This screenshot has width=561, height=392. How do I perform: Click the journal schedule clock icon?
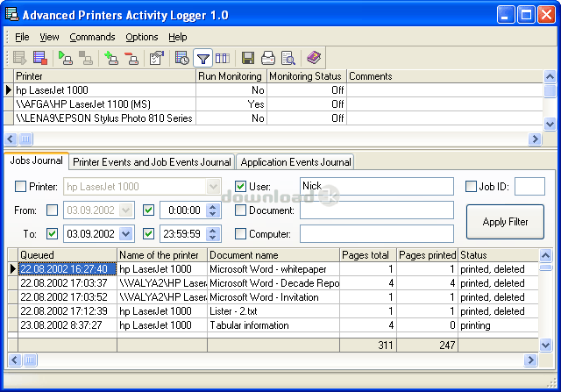182,58
